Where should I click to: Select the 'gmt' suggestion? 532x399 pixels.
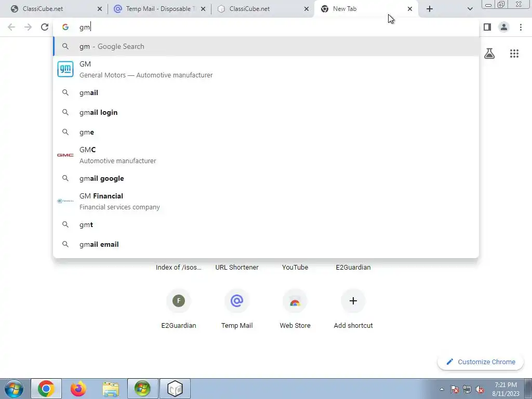266,224
